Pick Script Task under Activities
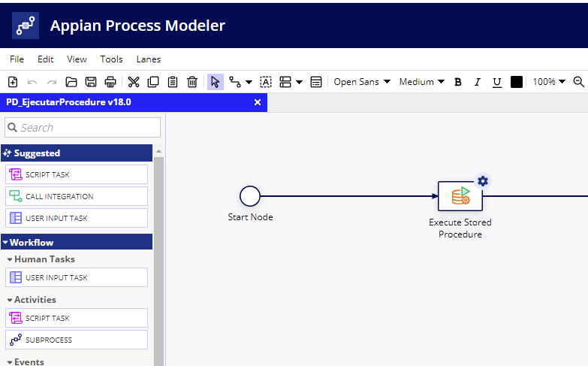This screenshot has height=366, width=588. (77, 318)
